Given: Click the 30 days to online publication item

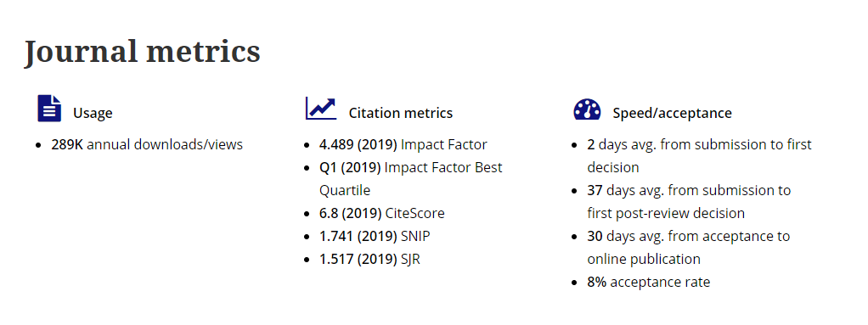Looking at the screenshot, I should [x=689, y=248].
